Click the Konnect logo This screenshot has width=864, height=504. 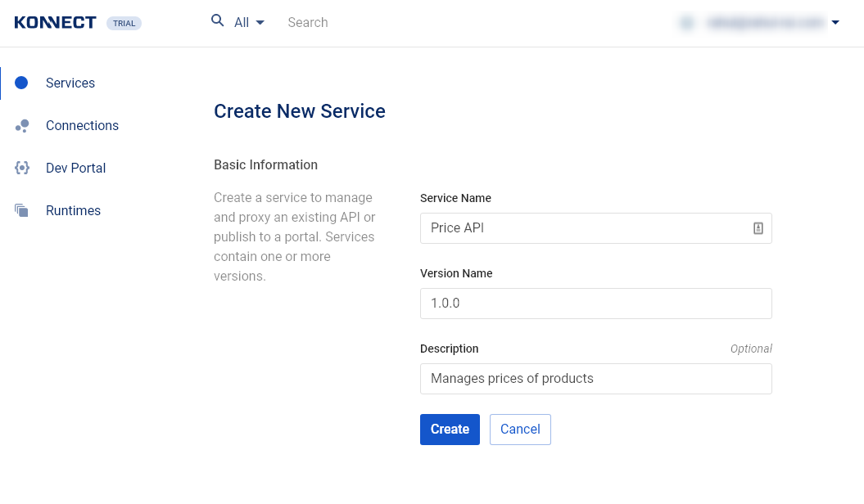pos(55,23)
